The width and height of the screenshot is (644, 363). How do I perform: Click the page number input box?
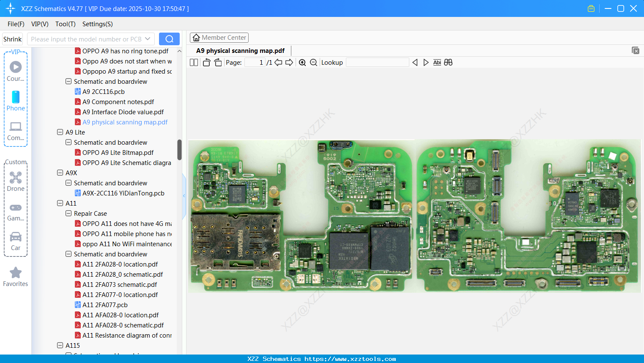(255, 63)
